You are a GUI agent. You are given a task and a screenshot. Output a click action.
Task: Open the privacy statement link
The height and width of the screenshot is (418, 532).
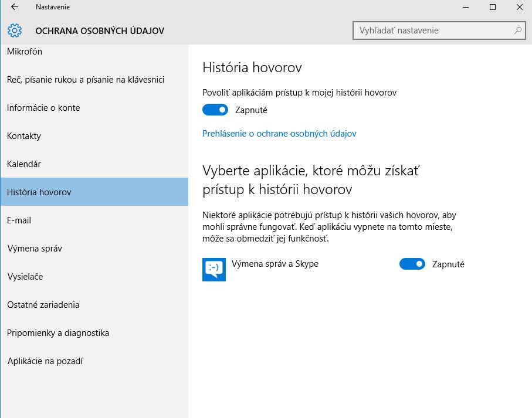coord(279,134)
